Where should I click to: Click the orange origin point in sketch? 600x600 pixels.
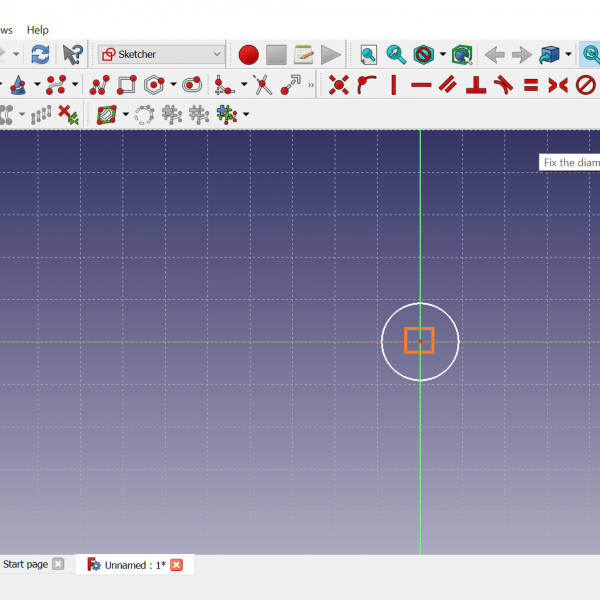pyautogui.click(x=419, y=340)
